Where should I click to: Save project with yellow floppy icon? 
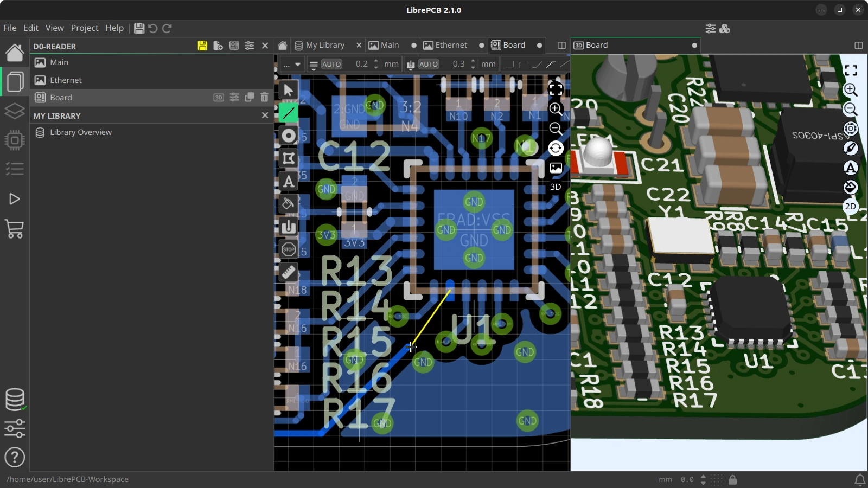click(x=202, y=46)
